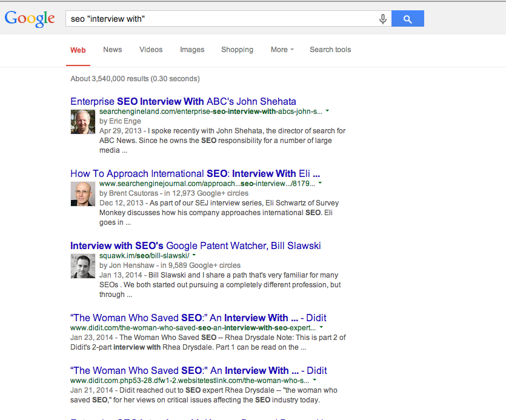The height and width of the screenshot is (420, 506).
Task: Click Eric Enge's author photo
Action: coord(83,122)
